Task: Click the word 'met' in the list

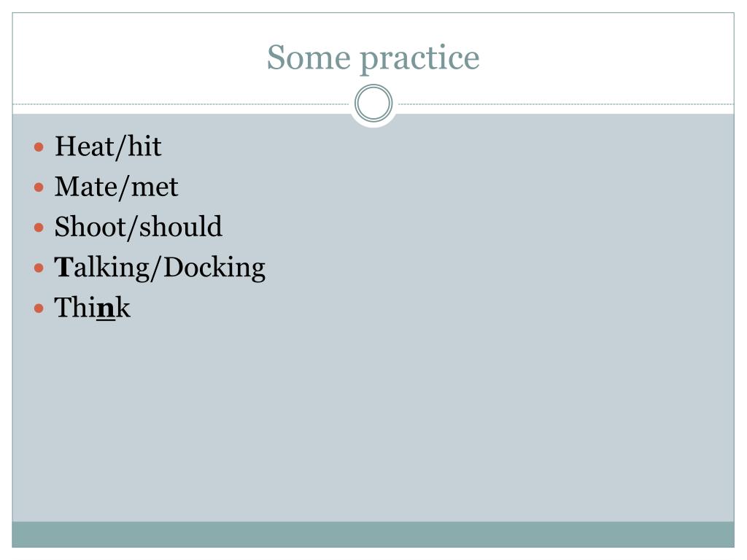Action: tap(155, 187)
